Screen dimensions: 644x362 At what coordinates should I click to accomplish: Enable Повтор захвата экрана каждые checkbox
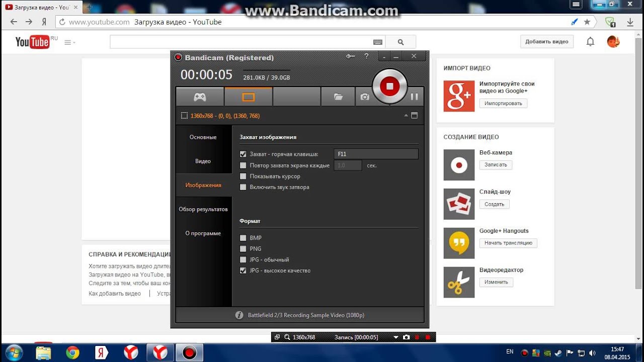click(244, 165)
